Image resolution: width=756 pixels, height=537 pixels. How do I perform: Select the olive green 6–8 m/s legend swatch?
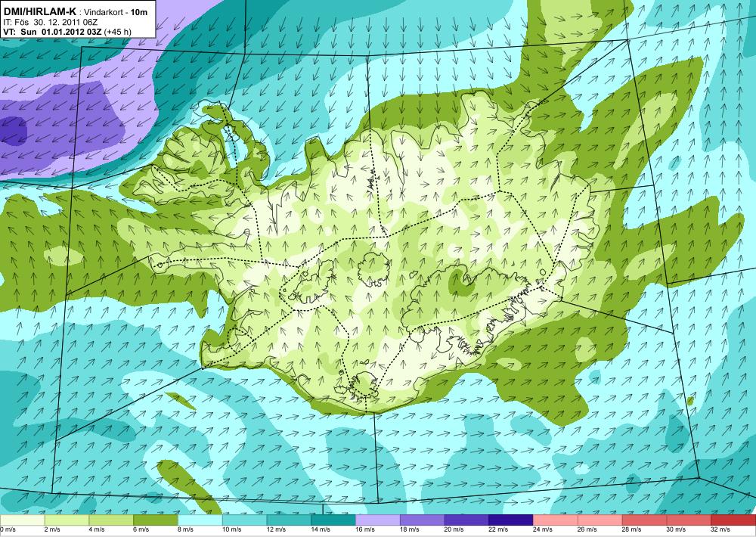pyautogui.click(x=156, y=520)
